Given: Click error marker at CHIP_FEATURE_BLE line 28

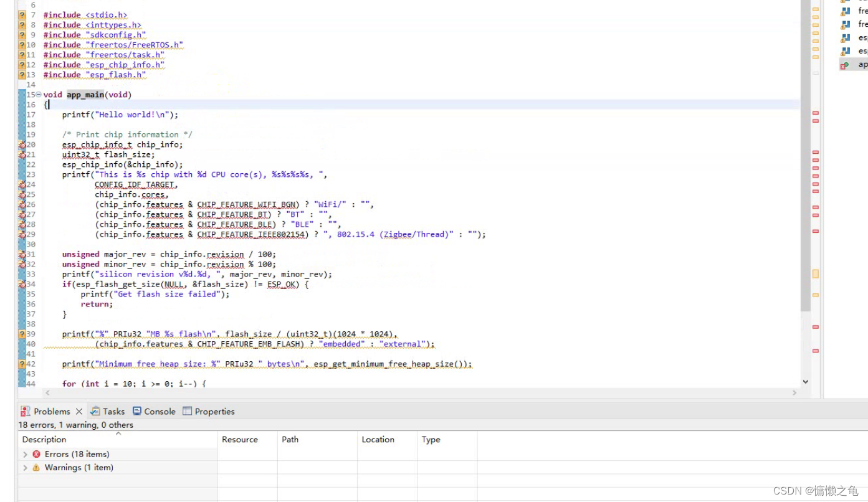Looking at the screenshot, I should (22, 224).
